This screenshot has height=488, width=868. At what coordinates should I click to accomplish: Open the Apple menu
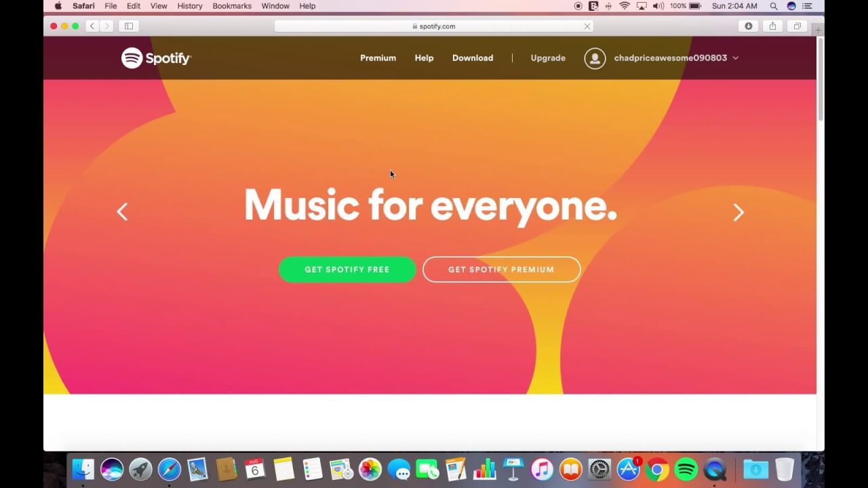pyautogui.click(x=58, y=6)
